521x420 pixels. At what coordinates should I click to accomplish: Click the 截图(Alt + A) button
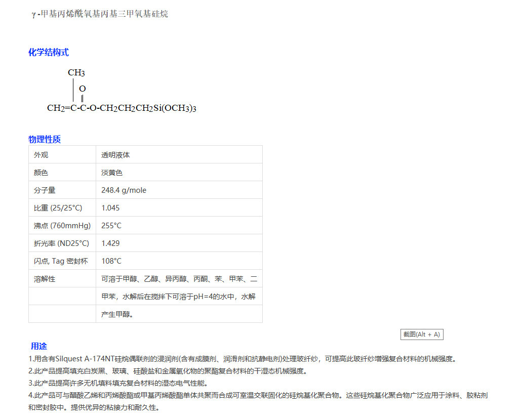pos(422,334)
